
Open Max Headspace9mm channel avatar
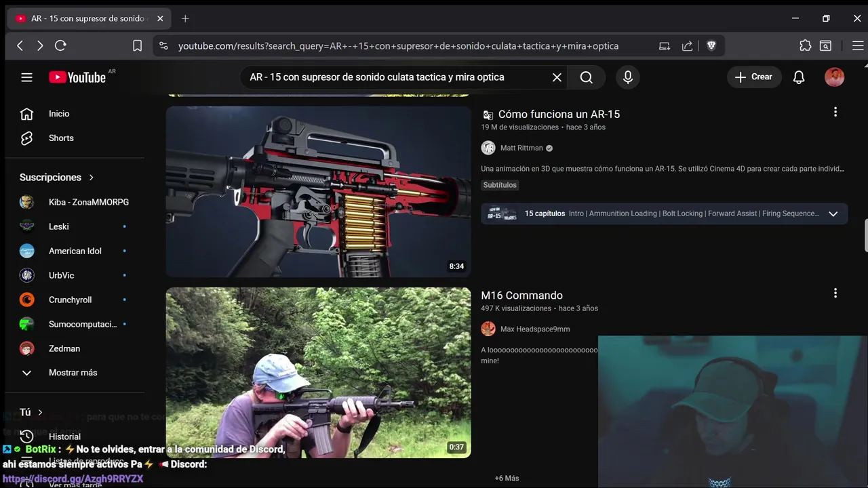tap(488, 329)
